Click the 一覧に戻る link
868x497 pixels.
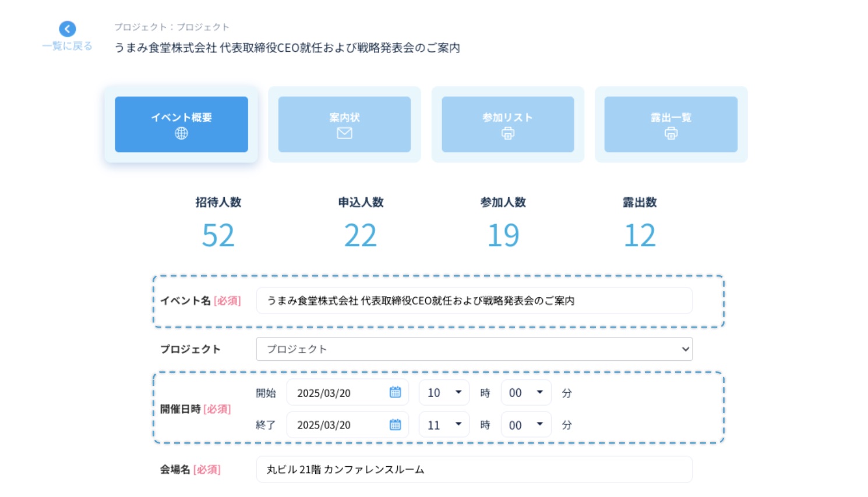tap(68, 46)
